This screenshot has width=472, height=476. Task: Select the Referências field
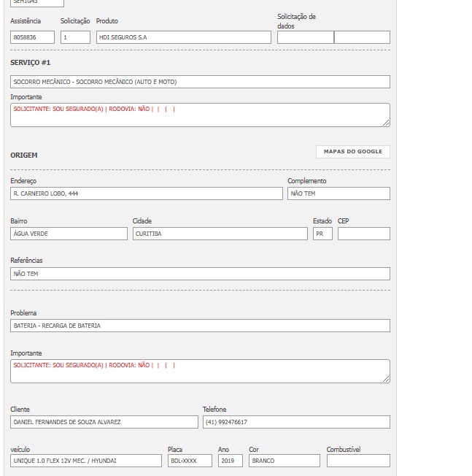click(200, 274)
